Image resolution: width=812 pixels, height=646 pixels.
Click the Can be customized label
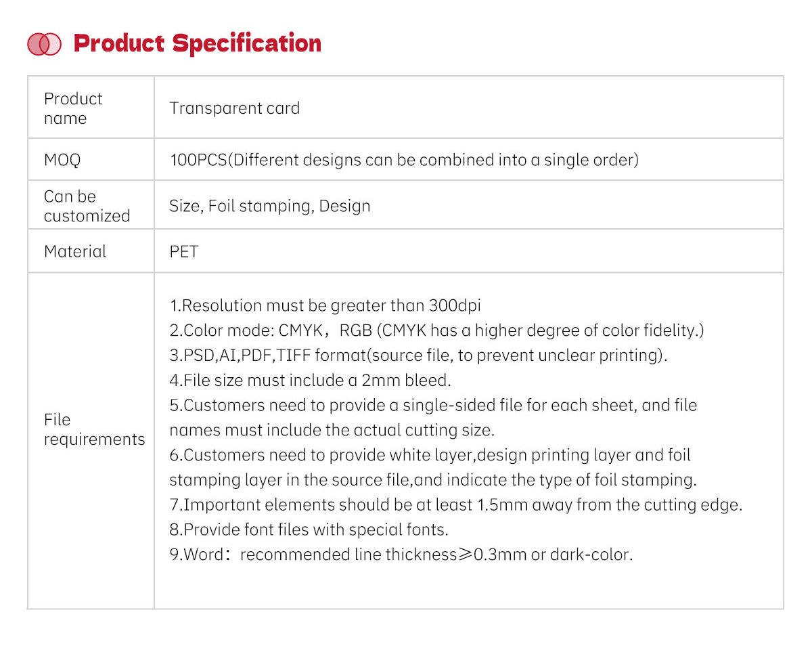click(87, 206)
